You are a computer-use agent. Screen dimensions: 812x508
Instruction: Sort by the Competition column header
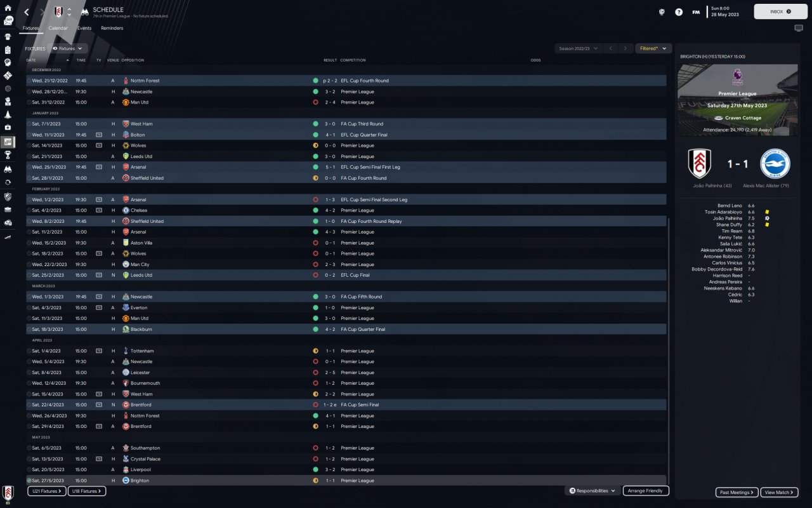[353, 60]
